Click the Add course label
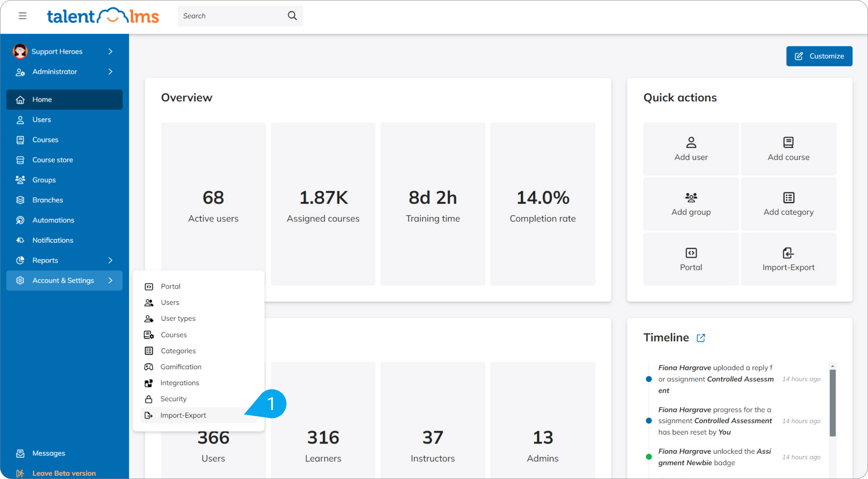Viewport: 868px width, 479px height. [x=788, y=158]
